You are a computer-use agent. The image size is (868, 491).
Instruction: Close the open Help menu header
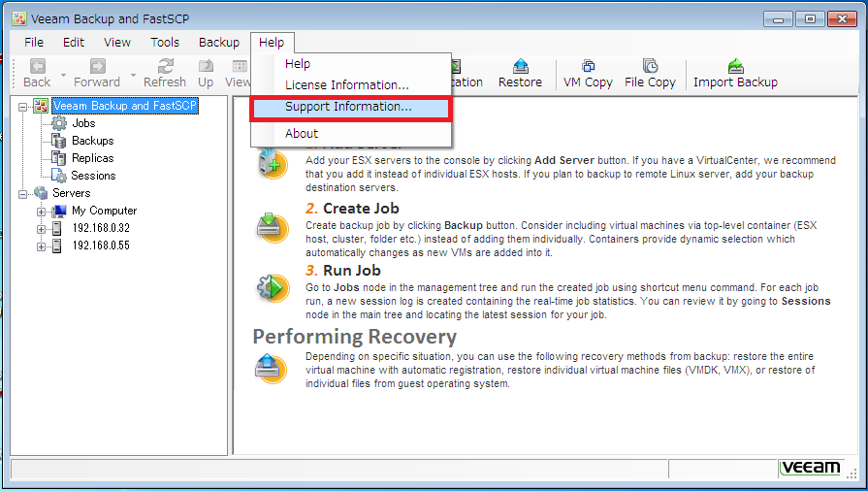pyautogui.click(x=272, y=42)
